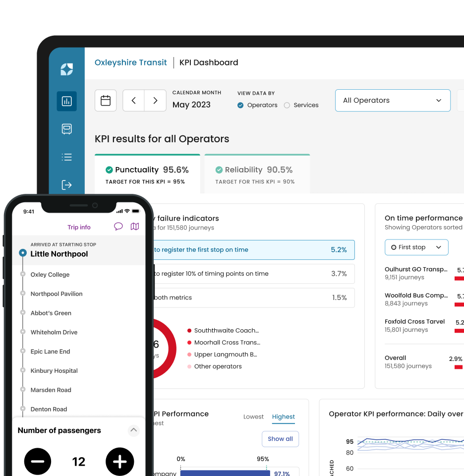Click the logout icon in sidebar
Image resolution: width=464 pixels, height=476 pixels.
[66, 184]
